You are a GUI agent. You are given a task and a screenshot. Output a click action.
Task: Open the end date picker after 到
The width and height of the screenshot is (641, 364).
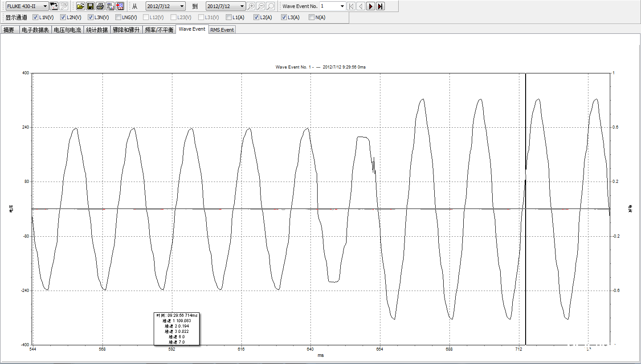point(225,6)
